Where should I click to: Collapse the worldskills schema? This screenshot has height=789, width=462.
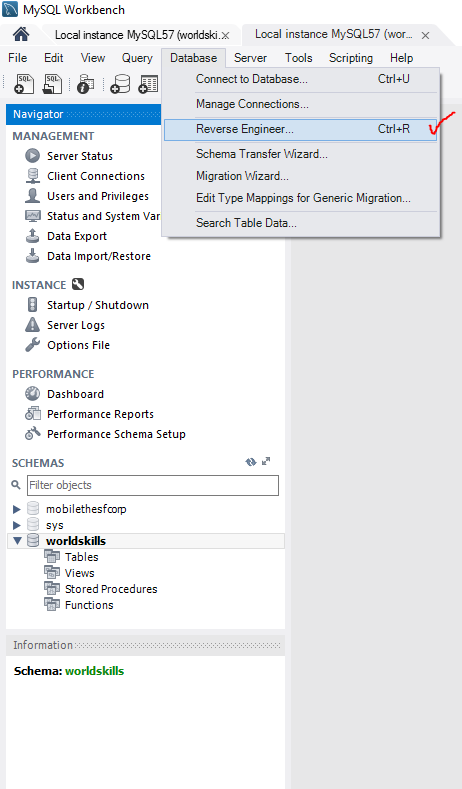[x=18, y=541]
